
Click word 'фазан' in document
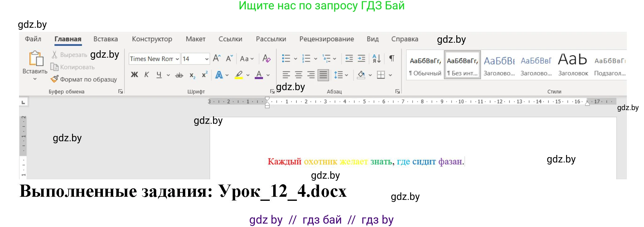[x=450, y=162]
